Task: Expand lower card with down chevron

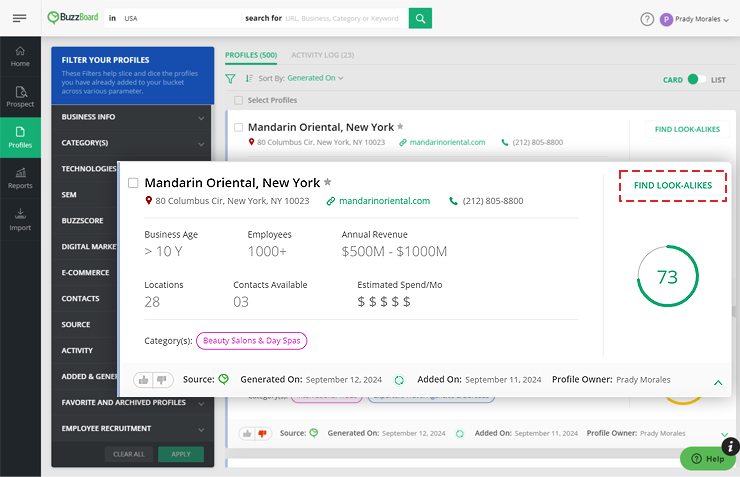Action: pos(724,435)
